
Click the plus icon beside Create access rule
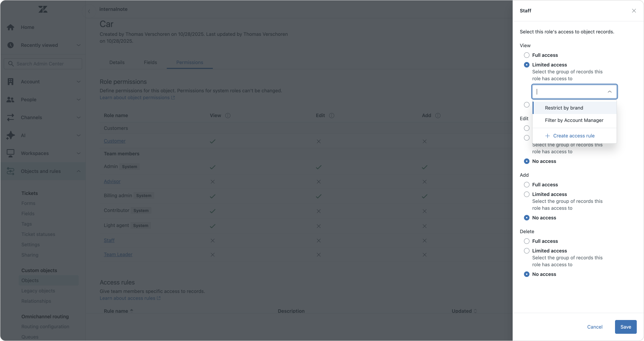pos(547,136)
